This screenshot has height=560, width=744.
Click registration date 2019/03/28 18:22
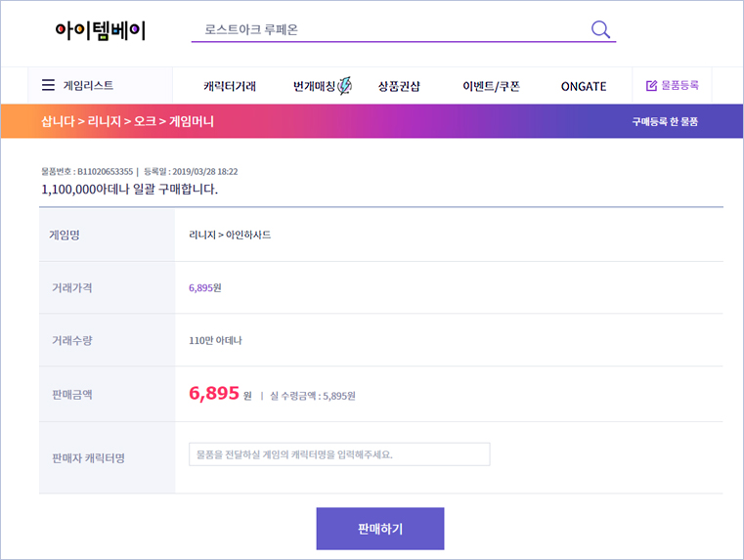(x=205, y=171)
